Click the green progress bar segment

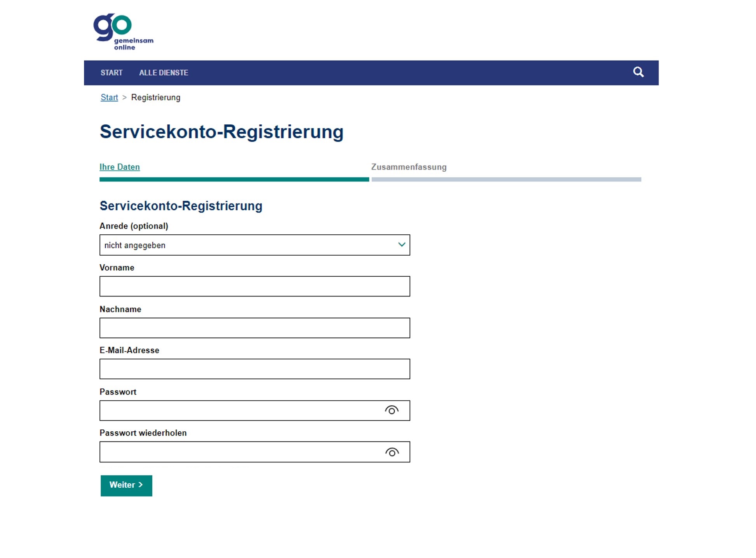click(234, 180)
